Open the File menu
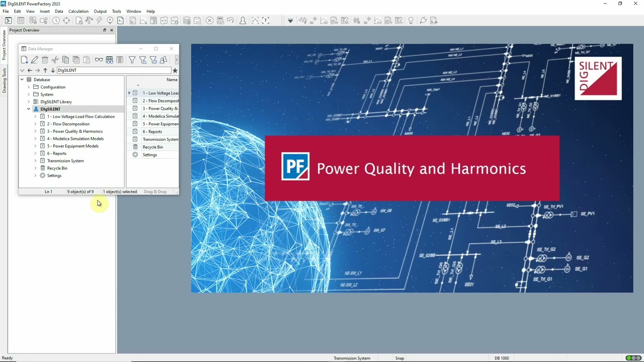 (x=6, y=11)
